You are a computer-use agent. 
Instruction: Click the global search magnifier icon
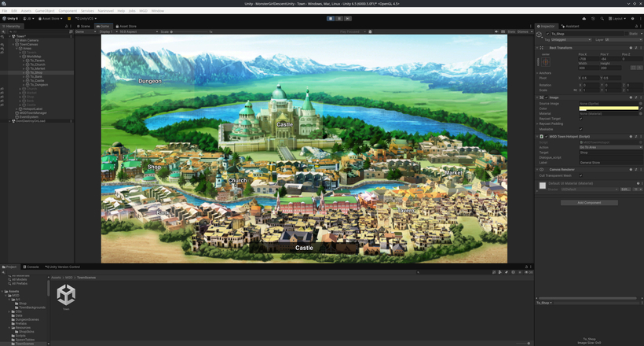pyautogui.click(x=602, y=19)
